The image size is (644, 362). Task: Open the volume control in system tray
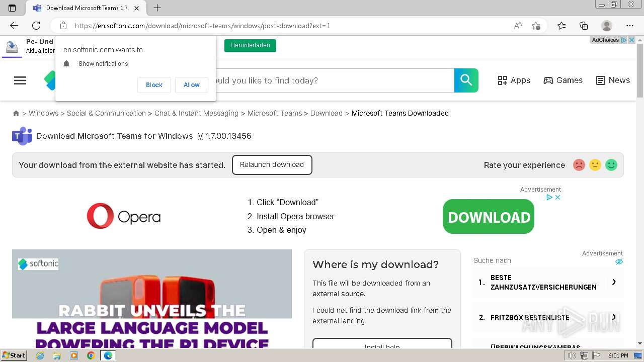572,356
